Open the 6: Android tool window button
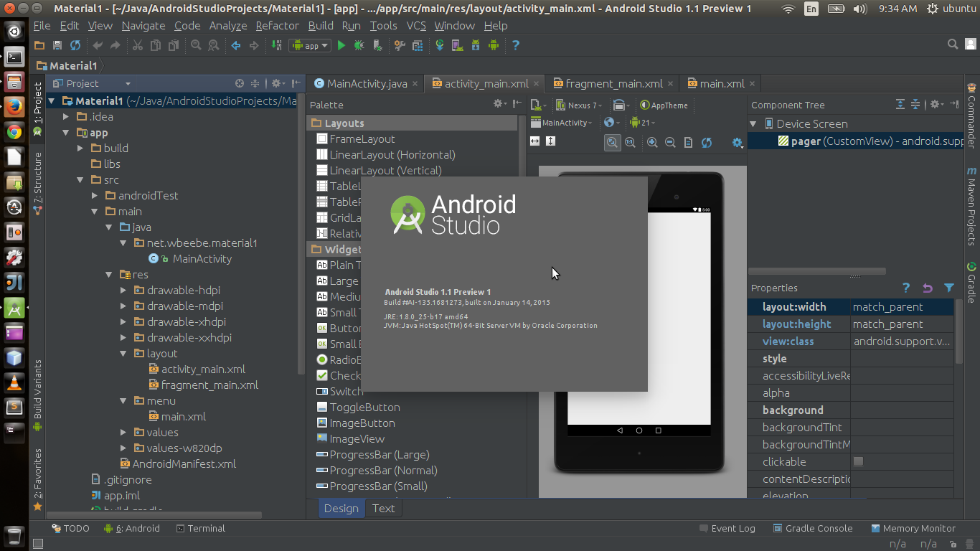 point(132,528)
